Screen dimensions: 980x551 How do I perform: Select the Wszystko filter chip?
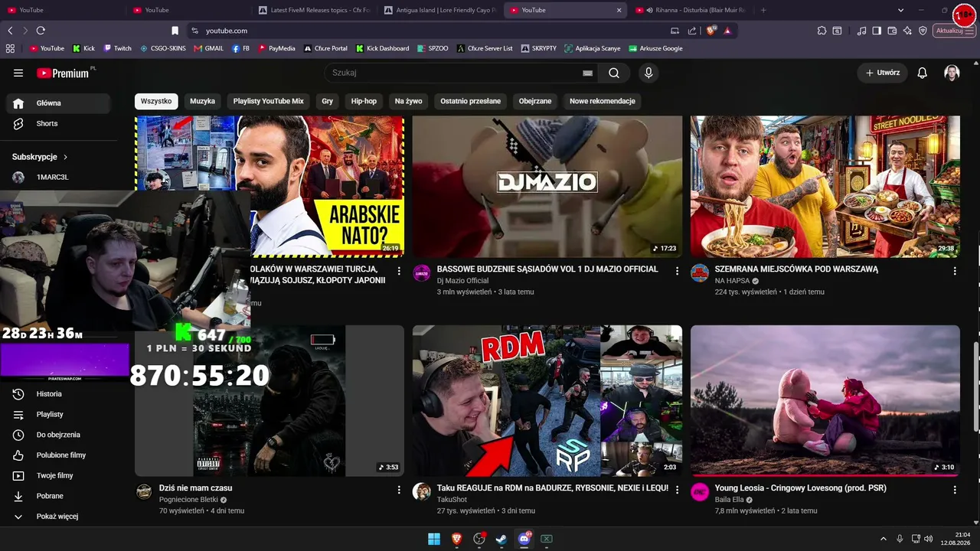(x=156, y=101)
